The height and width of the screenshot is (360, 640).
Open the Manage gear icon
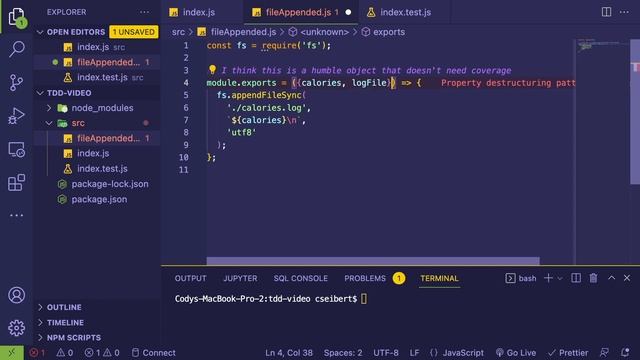point(16,328)
